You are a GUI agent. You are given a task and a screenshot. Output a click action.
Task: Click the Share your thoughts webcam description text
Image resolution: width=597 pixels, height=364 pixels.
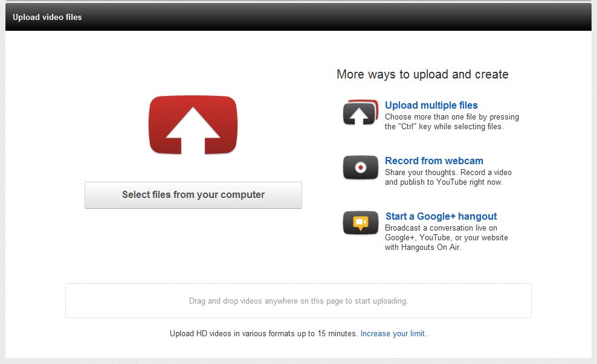click(448, 177)
